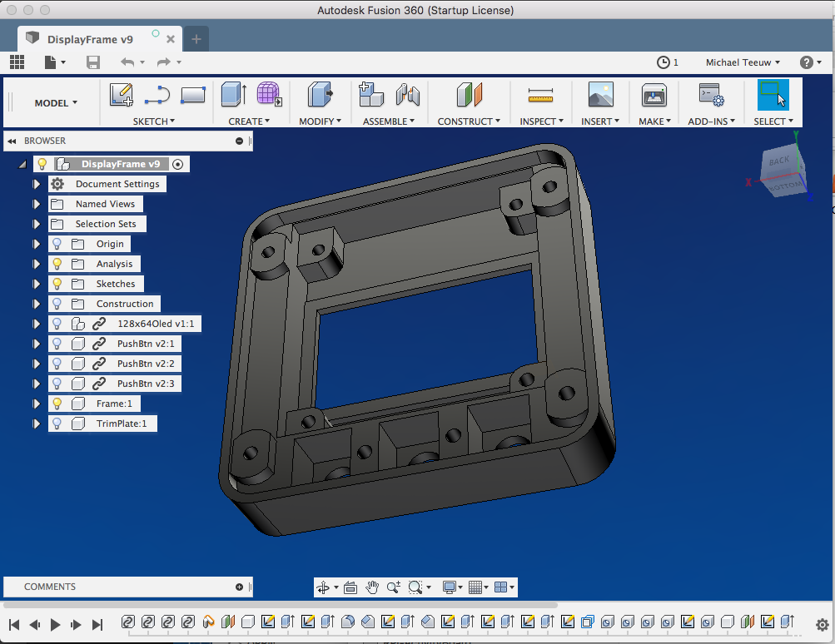Expand the Named Views tree node

36,204
